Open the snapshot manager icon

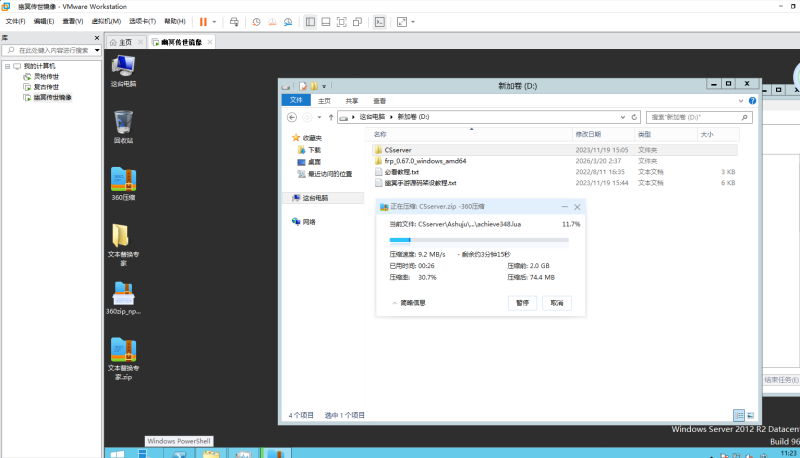pyautogui.click(x=288, y=22)
